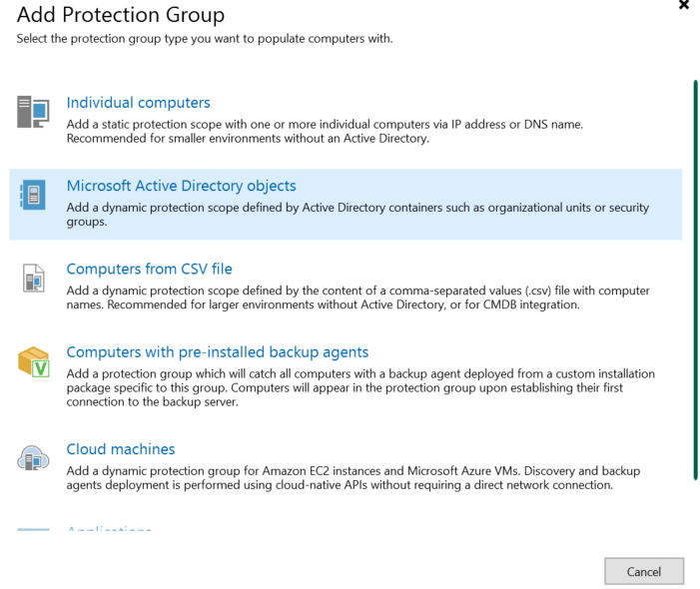This screenshot has width=700, height=589.
Task: Click the Cloud machines cloud icon
Action: tap(33, 458)
